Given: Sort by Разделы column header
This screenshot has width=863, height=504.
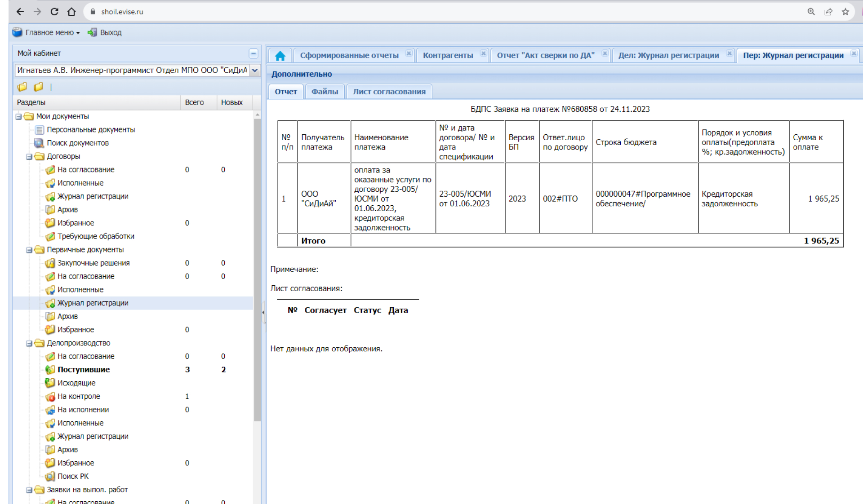Looking at the screenshot, I should (x=97, y=102).
